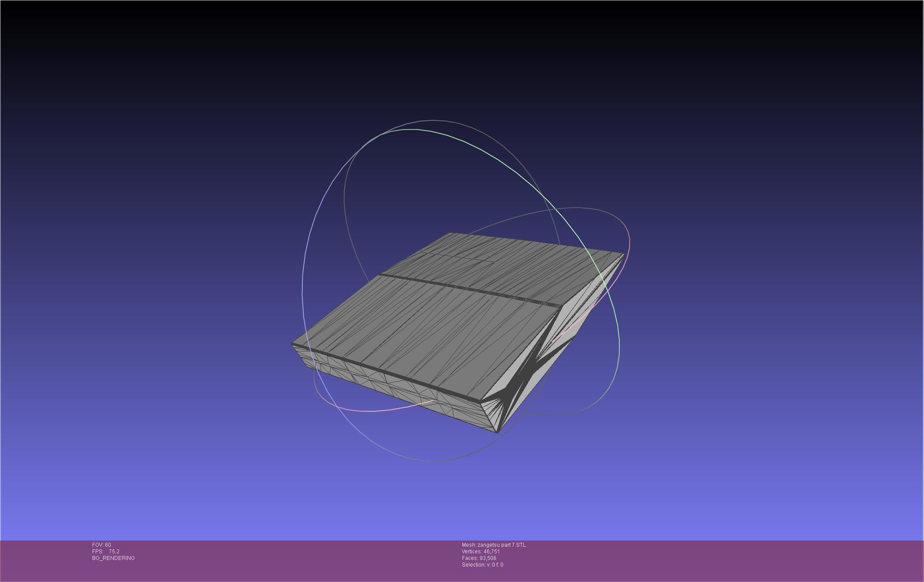Click the pink trackball arc below the mesh
924x582 pixels.
(375, 410)
